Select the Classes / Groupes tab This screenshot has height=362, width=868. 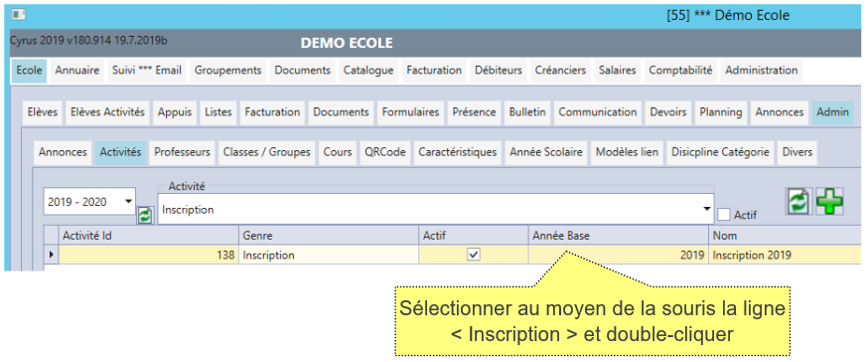267,152
